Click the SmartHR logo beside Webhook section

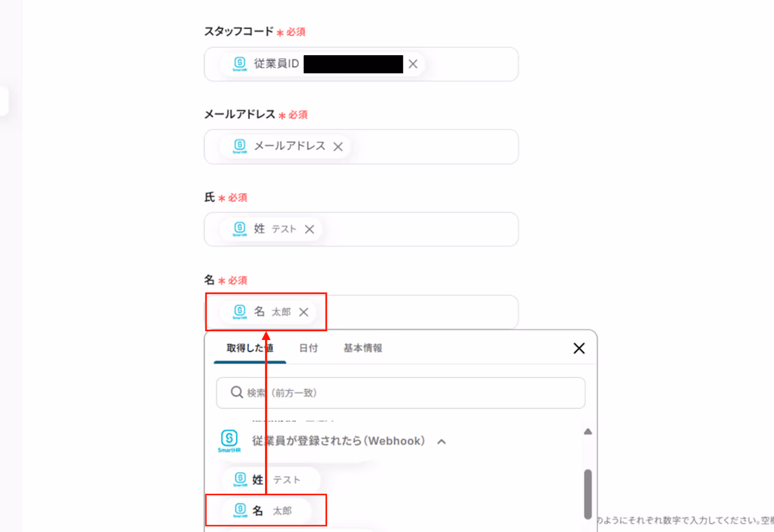coord(229,441)
